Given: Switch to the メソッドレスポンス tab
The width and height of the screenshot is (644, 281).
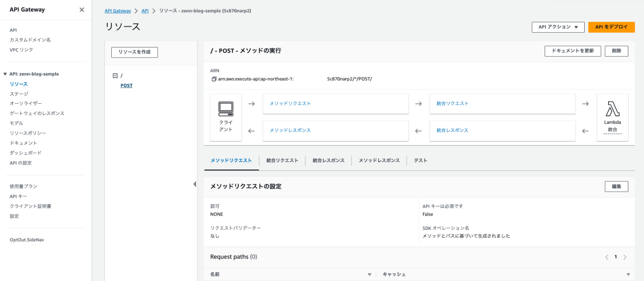Looking at the screenshot, I should 379,160.
